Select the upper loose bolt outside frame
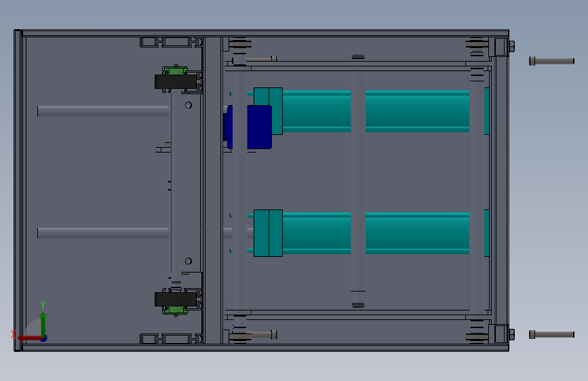The width and height of the screenshot is (588, 381). coord(551,61)
